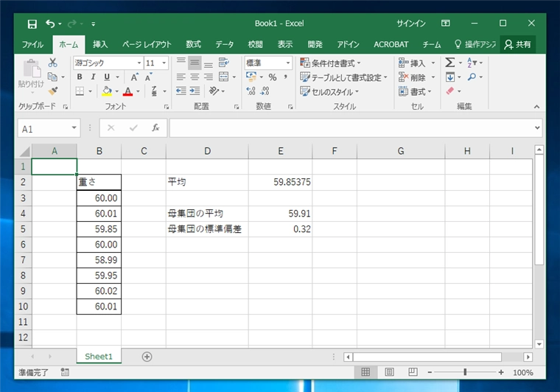Toggle top vertical alignment
Screen dimensions: 560x392
pyautogui.click(x=181, y=63)
